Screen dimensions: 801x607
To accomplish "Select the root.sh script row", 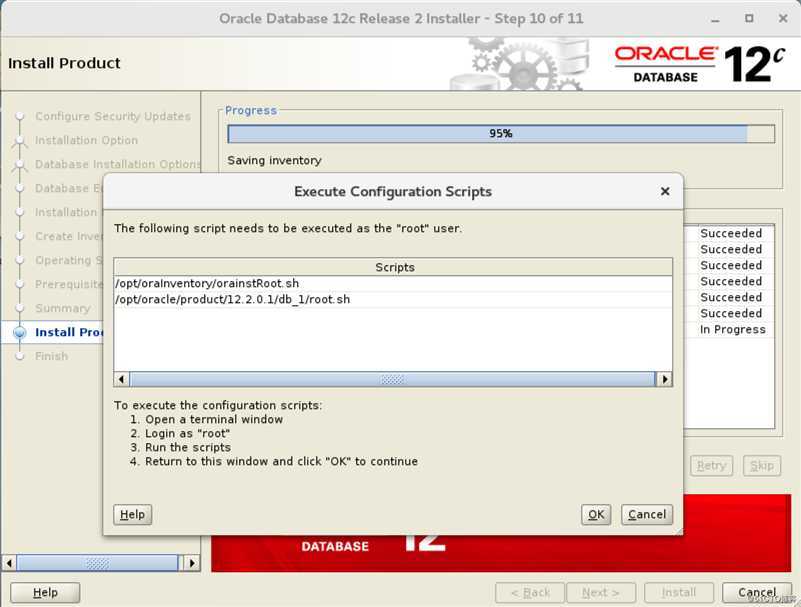I will [393, 299].
